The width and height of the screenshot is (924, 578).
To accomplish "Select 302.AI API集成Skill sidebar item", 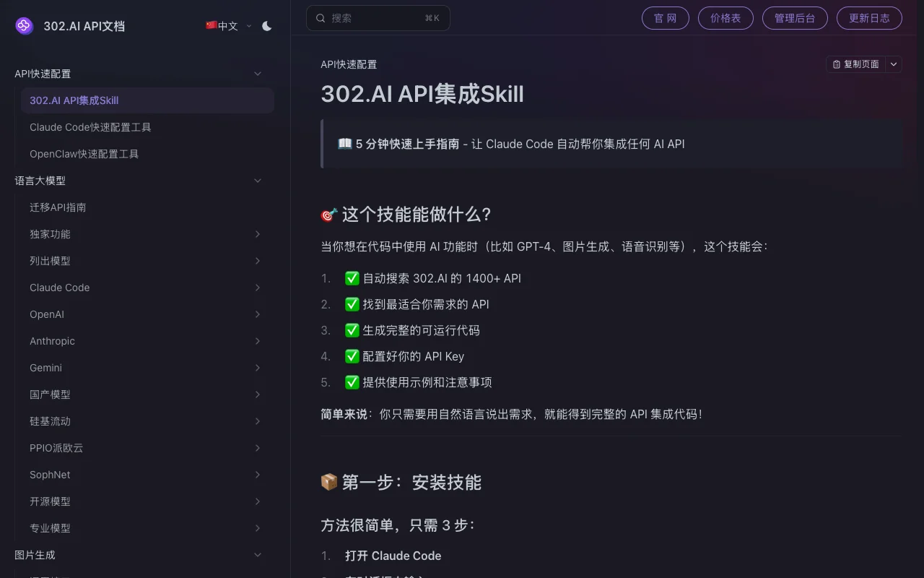I will click(147, 100).
